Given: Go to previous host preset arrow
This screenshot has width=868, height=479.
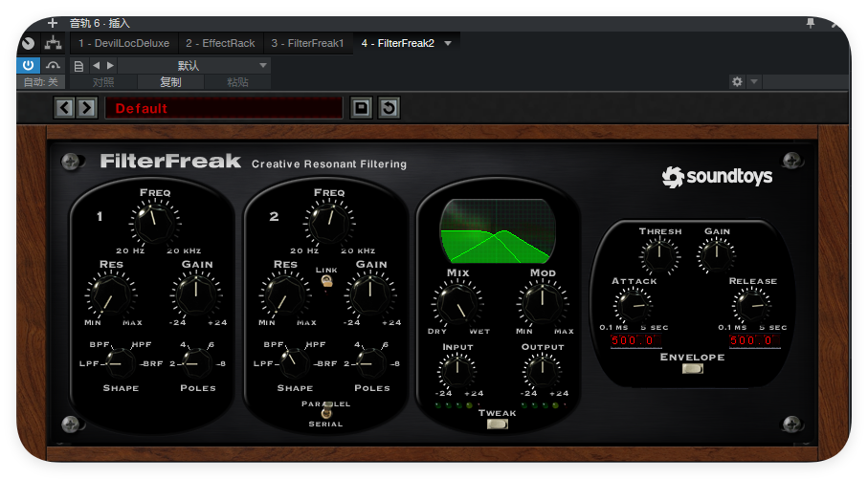Looking at the screenshot, I should coord(97,65).
